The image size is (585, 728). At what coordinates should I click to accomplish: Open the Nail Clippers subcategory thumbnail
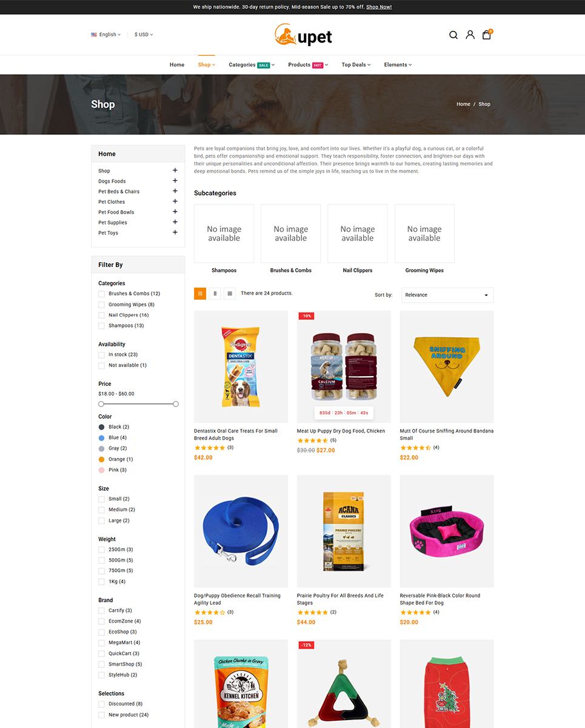(358, 234)
